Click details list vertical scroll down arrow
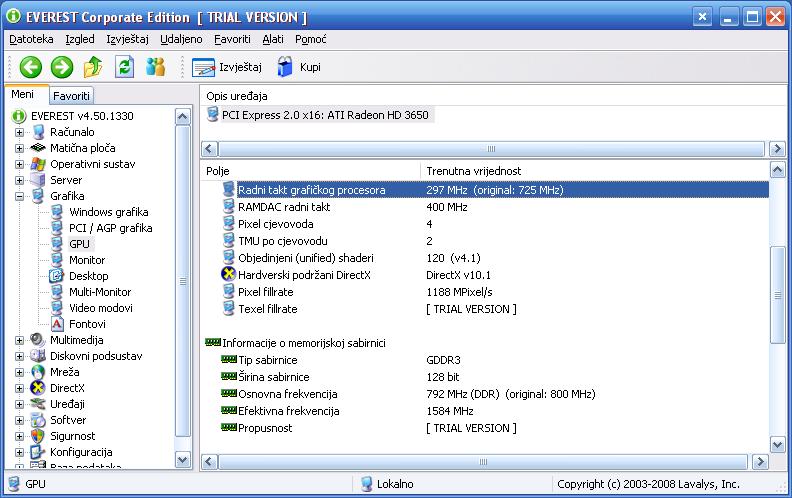Screen dimensions: 792x498 (777, 444)
